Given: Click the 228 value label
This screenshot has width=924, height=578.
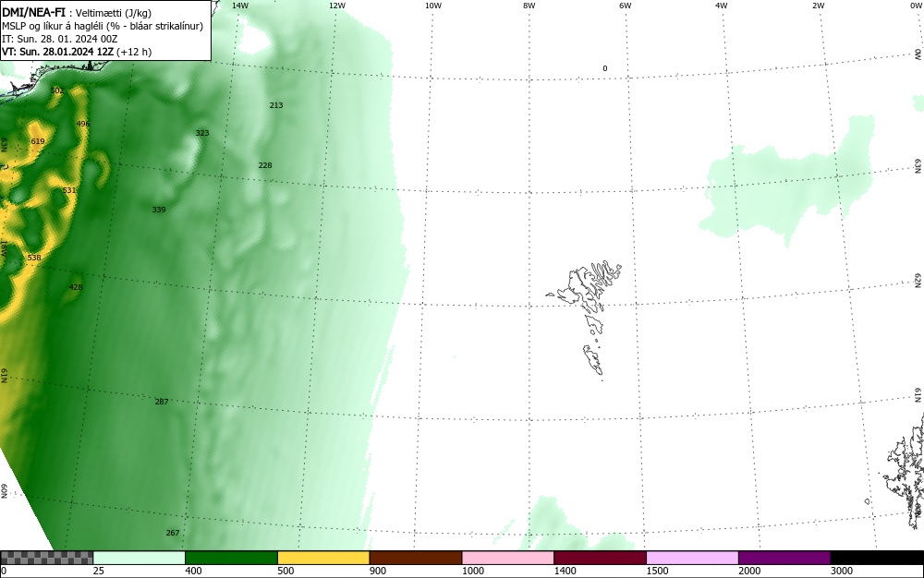Looking at the screenshot, I should pyautogui.click(x=265, y=165).
